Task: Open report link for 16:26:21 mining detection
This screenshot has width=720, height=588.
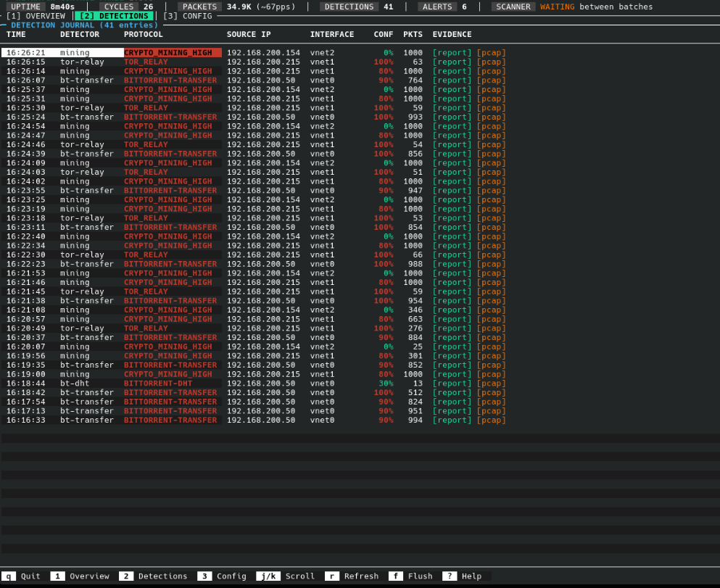Action: click(x=452, y=53)
